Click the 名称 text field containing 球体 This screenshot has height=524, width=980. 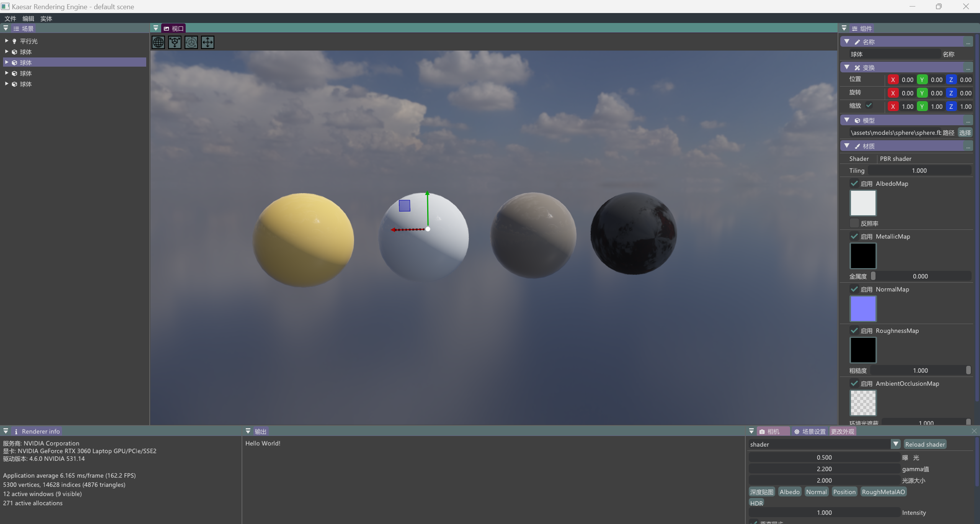coord(894,54)
